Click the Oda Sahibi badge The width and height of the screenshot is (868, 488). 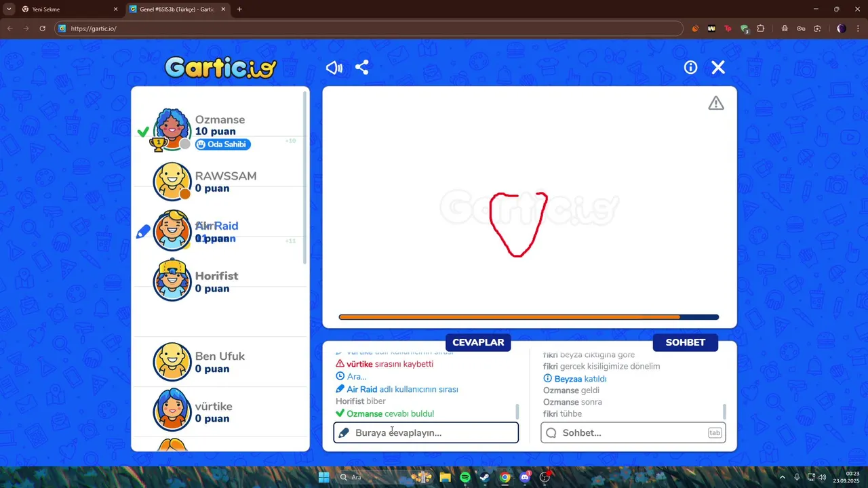click(222, 144)
